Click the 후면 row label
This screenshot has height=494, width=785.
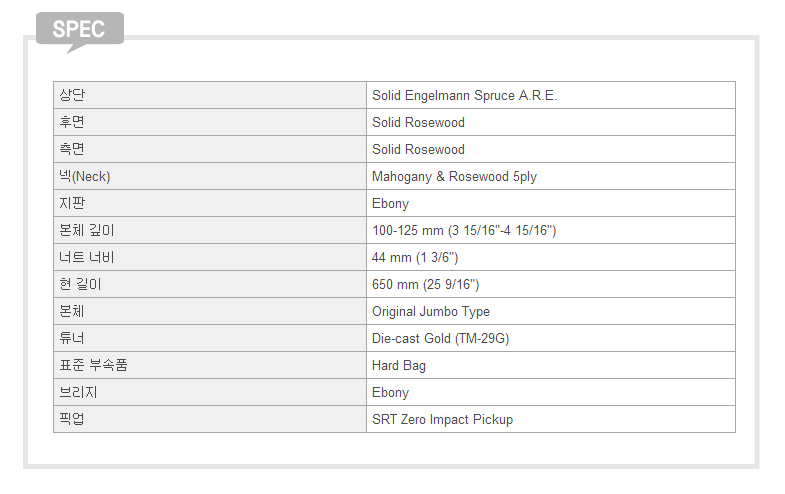click(73, 122)
